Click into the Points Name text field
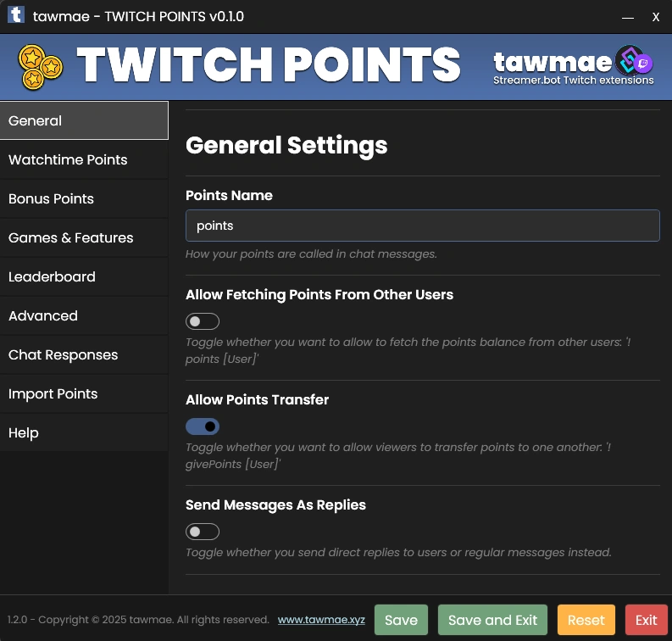This screenshot has height=641, width=672. pyautogui.click(x=423, y=226)
